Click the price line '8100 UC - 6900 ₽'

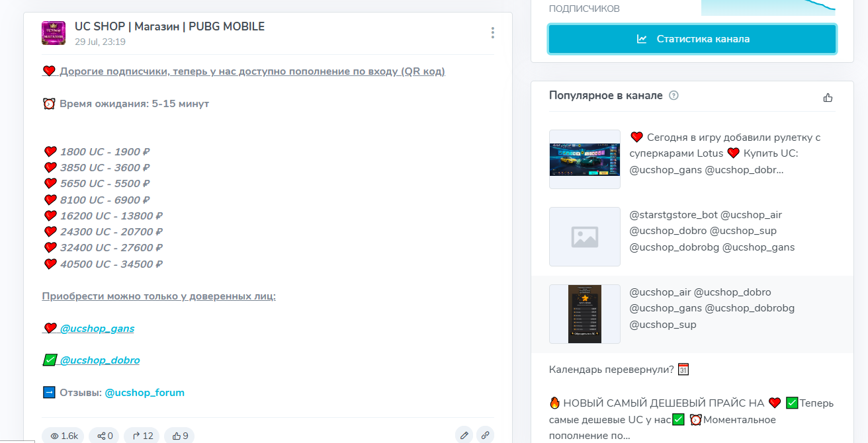pos(105,200)
